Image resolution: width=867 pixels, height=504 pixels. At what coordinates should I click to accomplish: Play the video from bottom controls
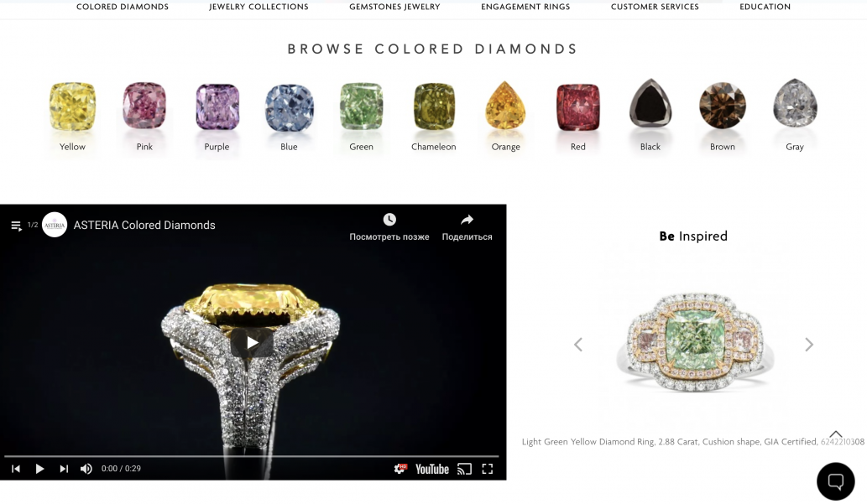point(39,469)
